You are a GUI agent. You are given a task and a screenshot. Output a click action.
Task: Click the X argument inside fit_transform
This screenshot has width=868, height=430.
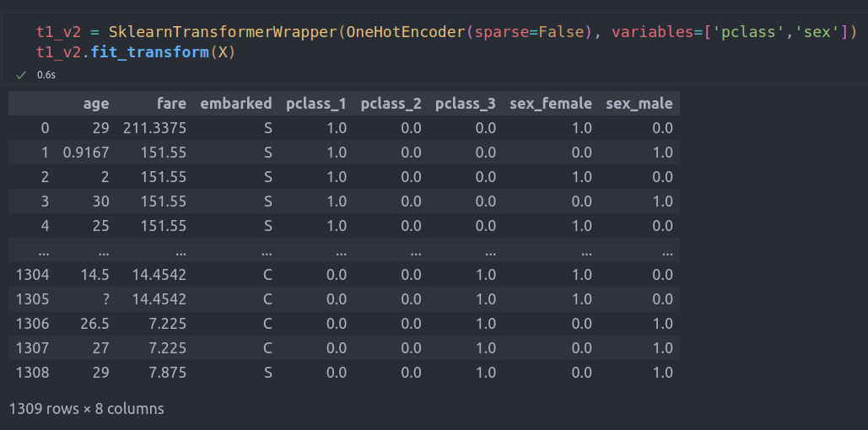coord(223,53)
